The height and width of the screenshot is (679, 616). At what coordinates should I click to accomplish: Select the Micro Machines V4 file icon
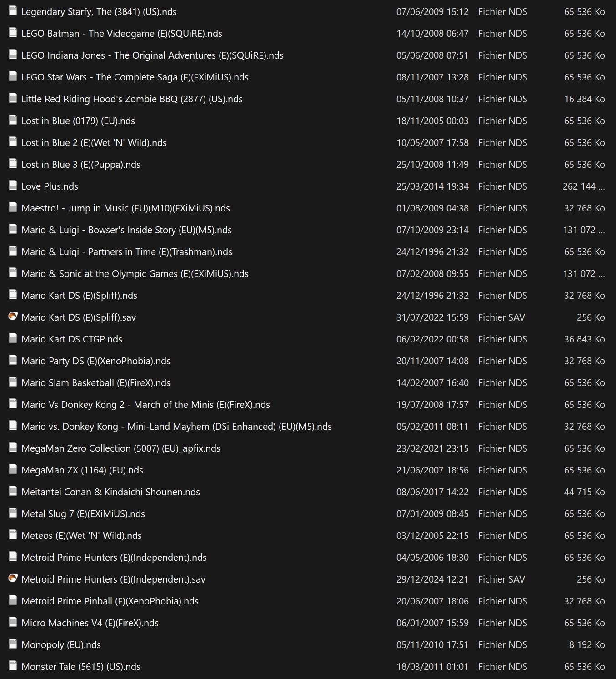pos(13,622)
